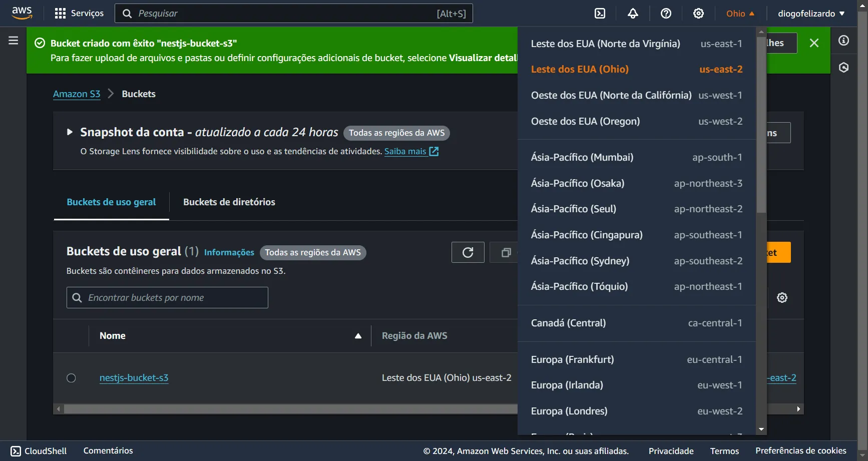This screenshot has width=868, height=461.
Task: Click the Saiba mais external link
Action: click(x=411, y=151)
